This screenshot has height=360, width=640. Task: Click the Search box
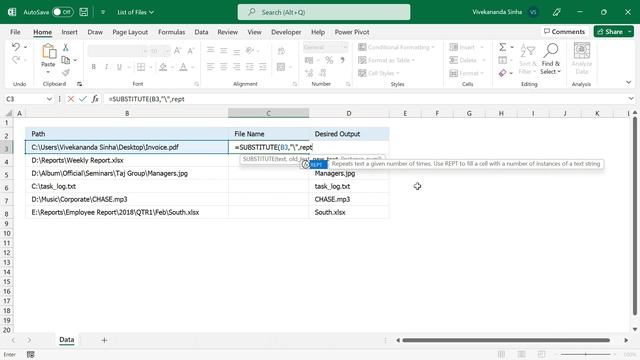click(x=324, y=12)
